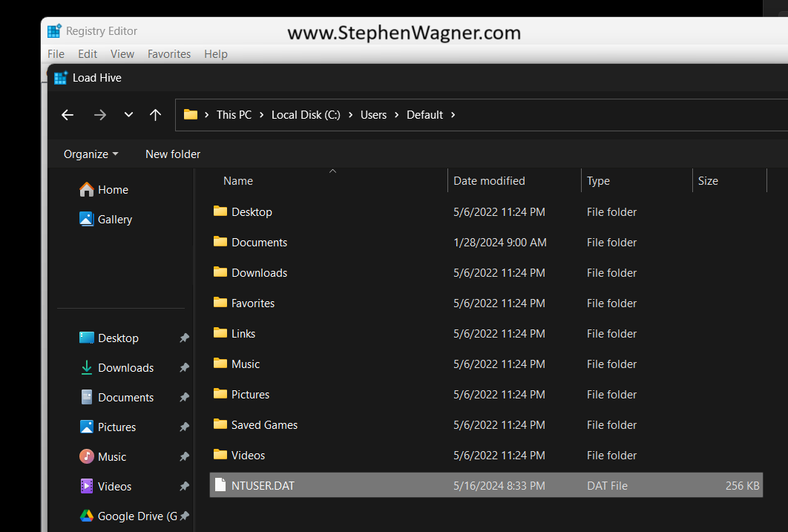Click the Up one level arrow
Viewport: 788px width, 532px height.
pyautogui.click(x=155, y=115)
